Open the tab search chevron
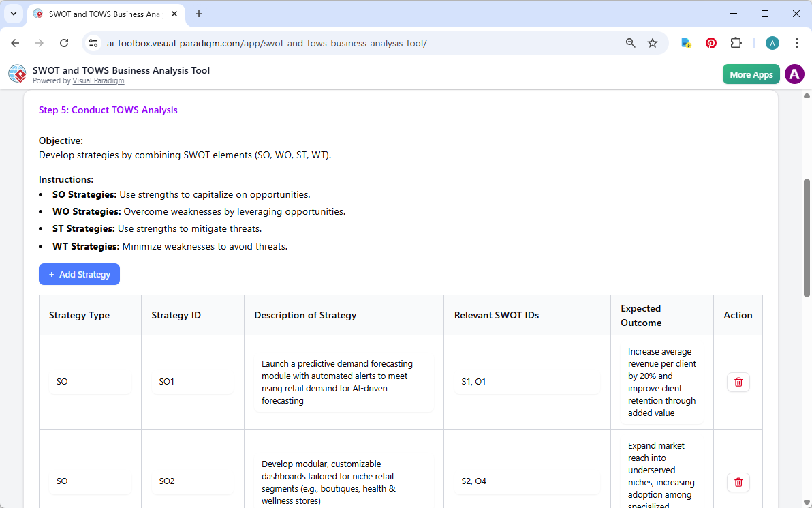 (13, 14)
